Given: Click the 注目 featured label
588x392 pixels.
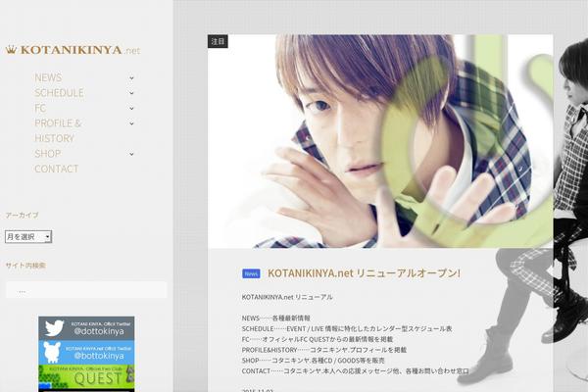Looking at the screenshot, I should [x=218, y=41].
